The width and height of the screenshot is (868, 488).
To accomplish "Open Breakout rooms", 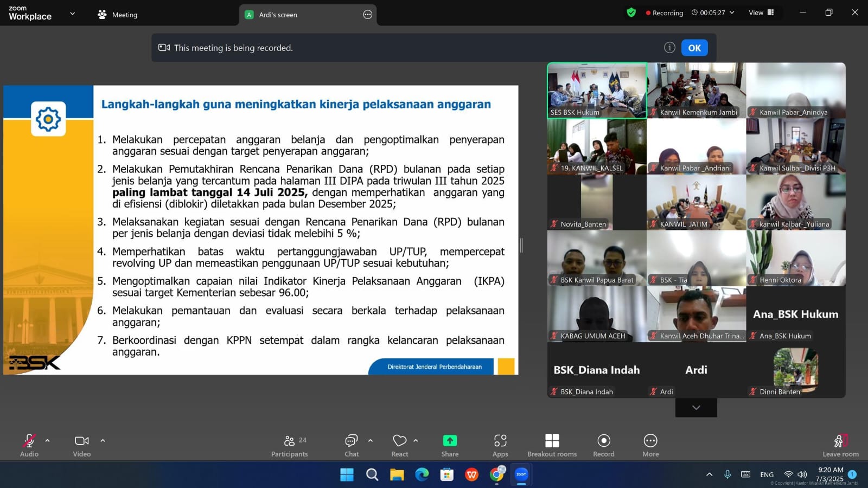I will pos(551,445).
